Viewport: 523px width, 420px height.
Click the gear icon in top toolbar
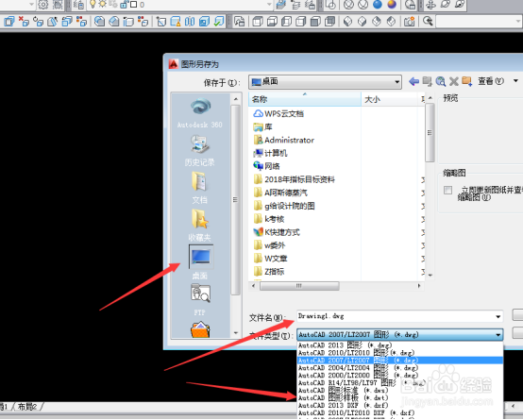coord(43,5)
